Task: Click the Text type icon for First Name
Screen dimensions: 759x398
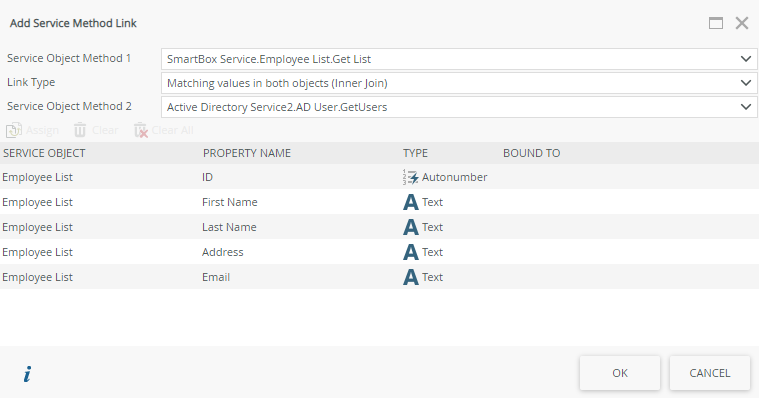Action: click(410, 202)
